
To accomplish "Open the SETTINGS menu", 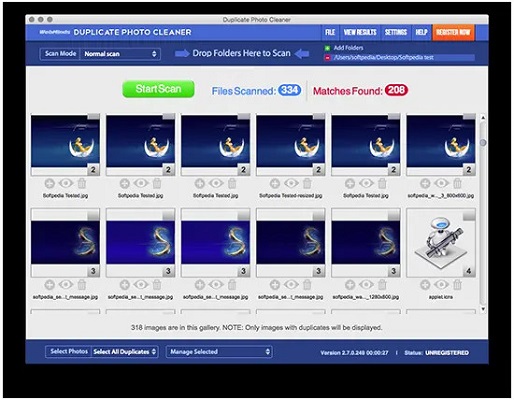I will pyautogui.click(x=396, y=32).
